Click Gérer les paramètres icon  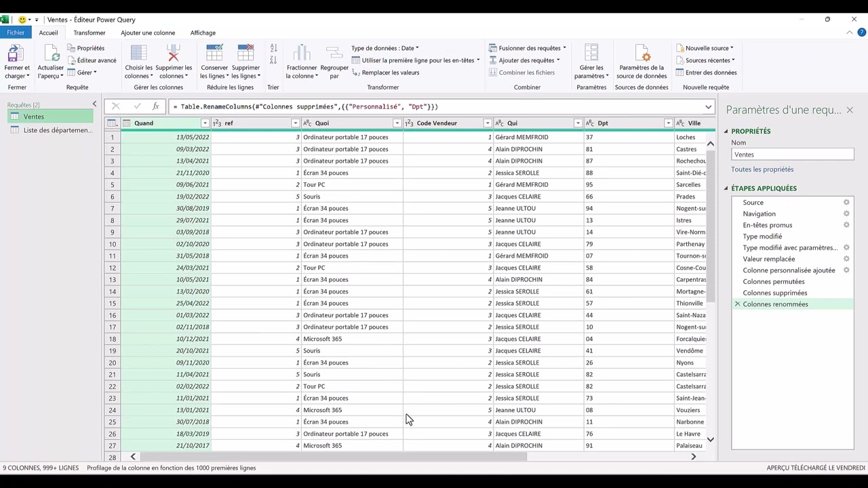591,54
